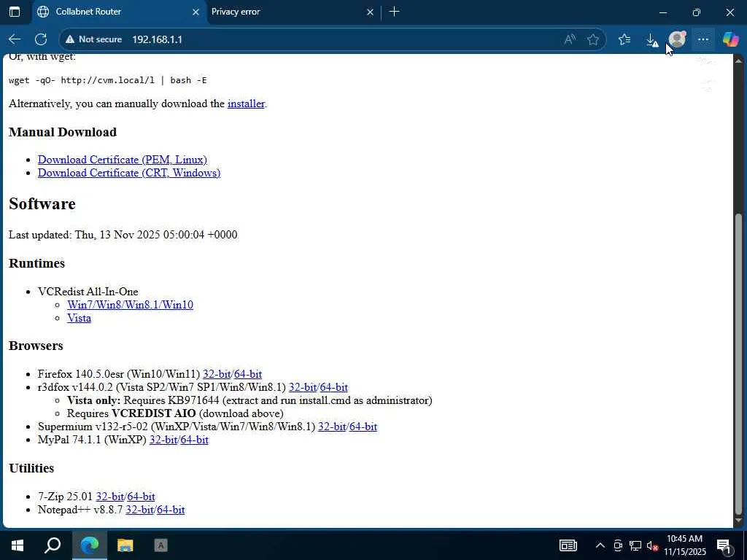Viewport: 747px width, 560px height.
Task: Download MyPal 74.1.1 64-bit
Action: click(194, 440)
